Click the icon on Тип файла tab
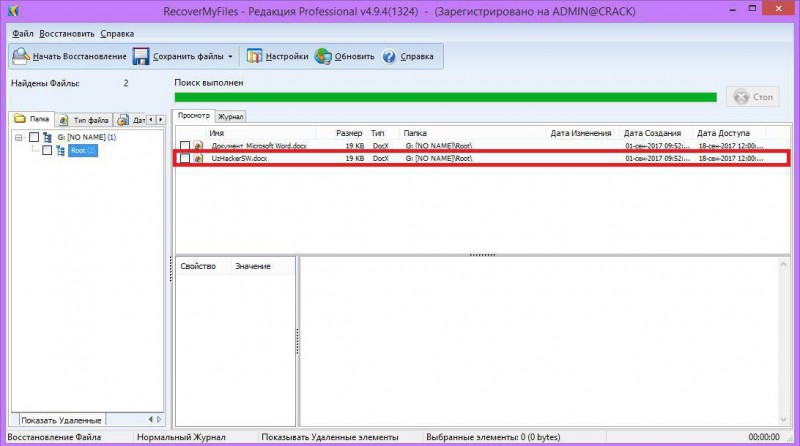The width and height of the screenshot is (800, 446). click(63, 120)
